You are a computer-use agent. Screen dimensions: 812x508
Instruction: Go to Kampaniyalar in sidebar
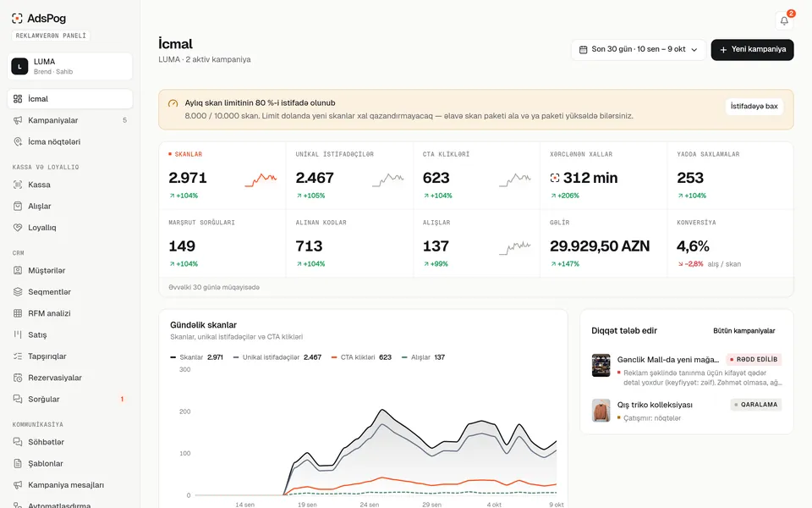tap(70, 120)
